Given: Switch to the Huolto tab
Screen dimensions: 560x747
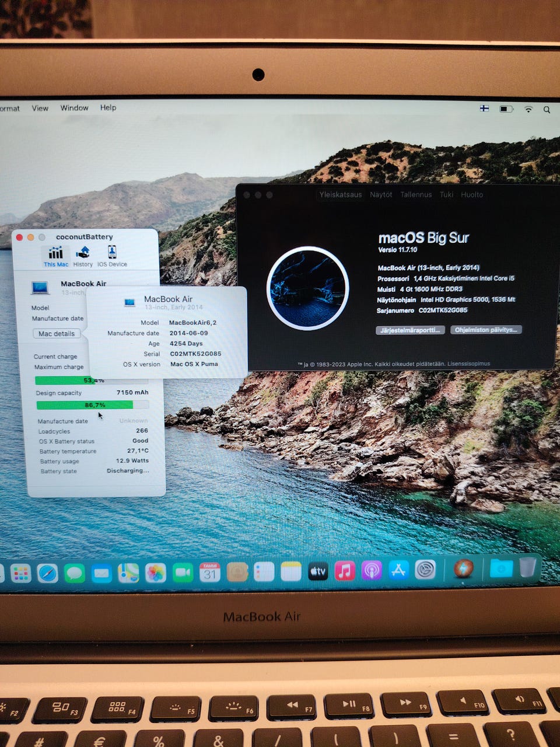Looking at the screenshot, I should coord(472,195).
